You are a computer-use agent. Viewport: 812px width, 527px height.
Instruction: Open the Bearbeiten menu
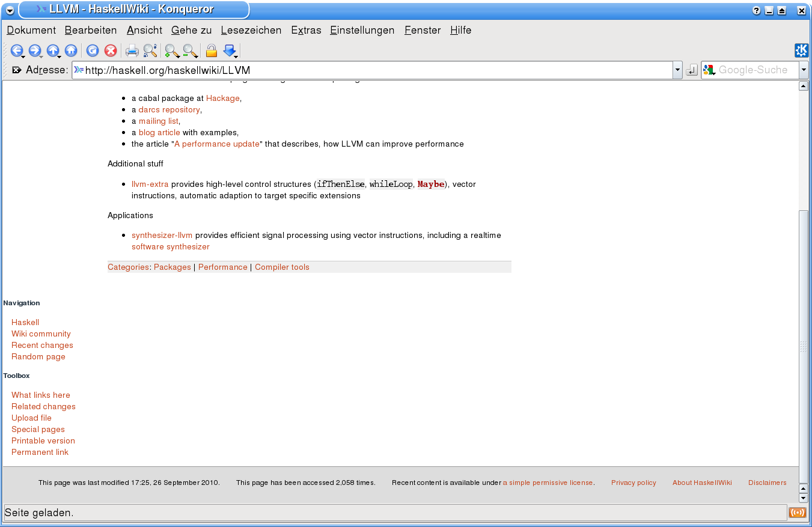[91, 30]
